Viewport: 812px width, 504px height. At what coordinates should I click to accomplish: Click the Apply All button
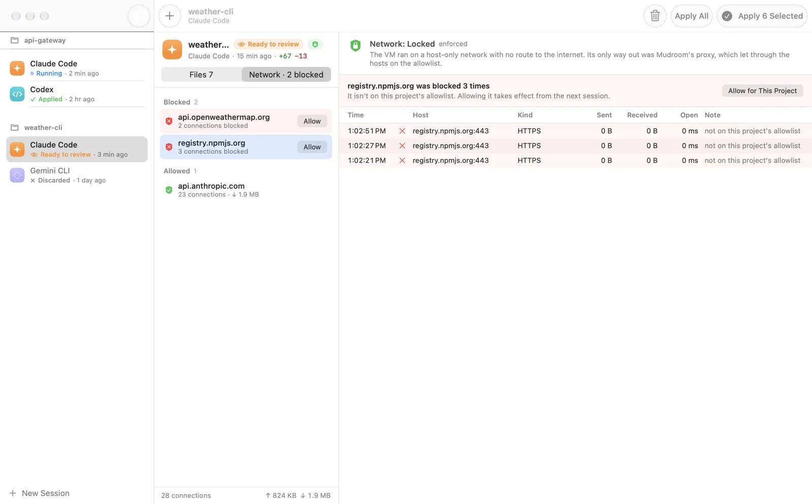coord(691,16)
